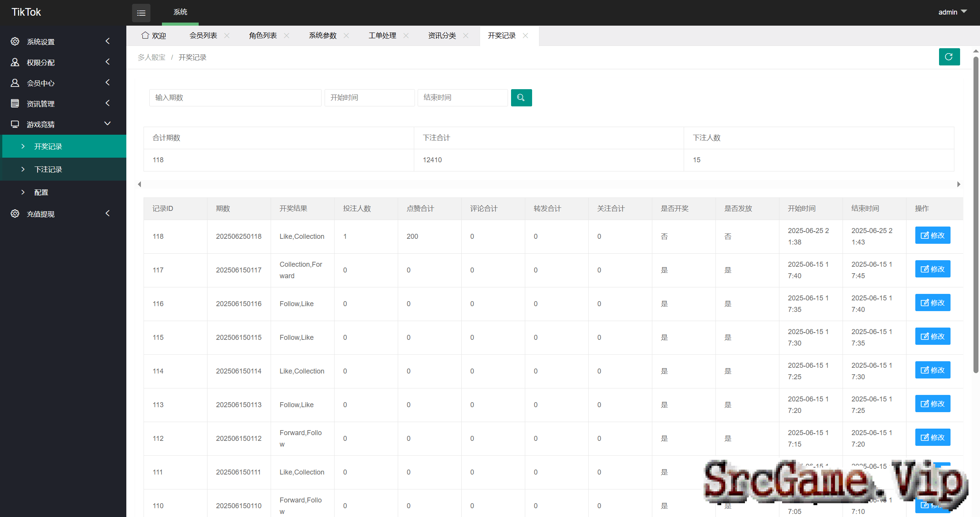Switch to the 系统参数 tab
980x517 pixels.
point(323,36)
